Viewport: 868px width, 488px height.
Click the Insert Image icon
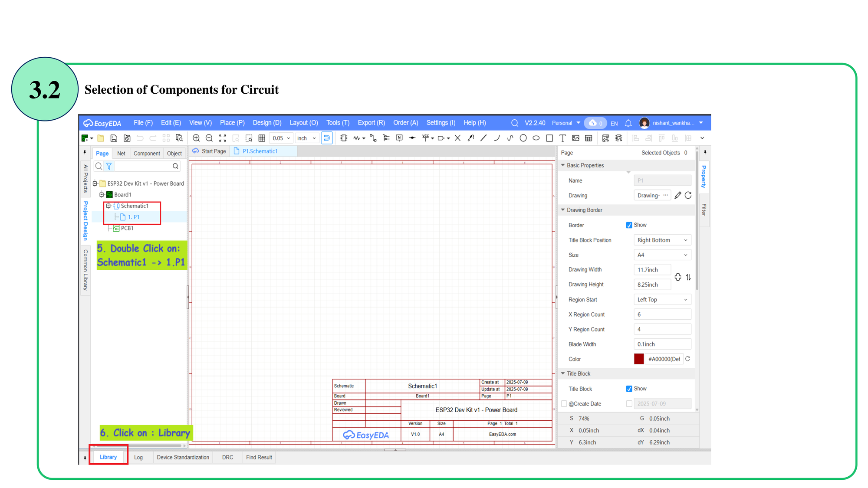[575, 138]
